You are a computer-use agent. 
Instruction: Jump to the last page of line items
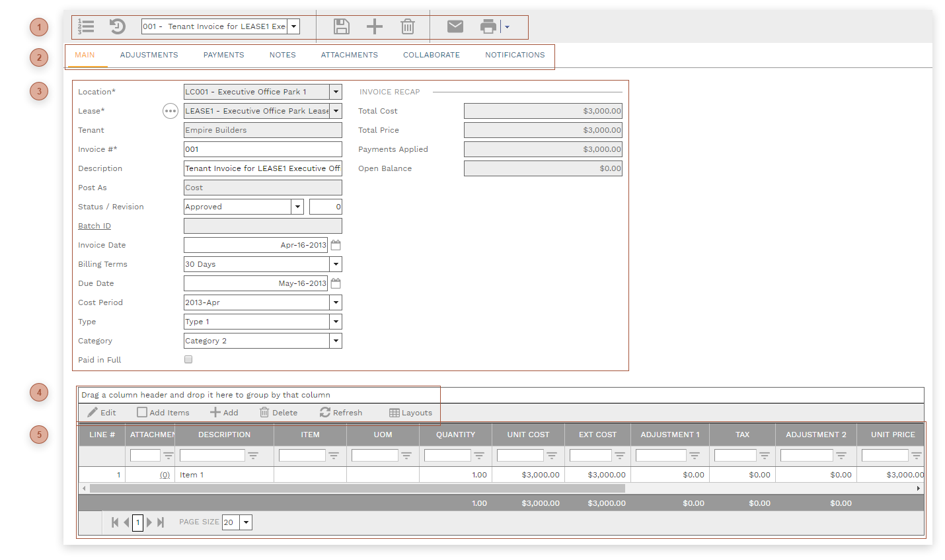click(x=159, y=522)
